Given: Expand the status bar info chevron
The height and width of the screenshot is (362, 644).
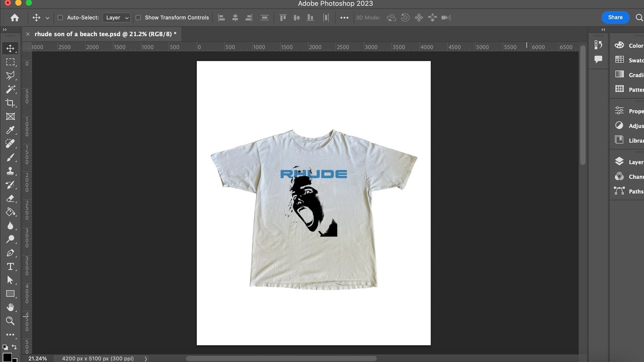Looking at the screenshot, I should (x=146, y=358).
